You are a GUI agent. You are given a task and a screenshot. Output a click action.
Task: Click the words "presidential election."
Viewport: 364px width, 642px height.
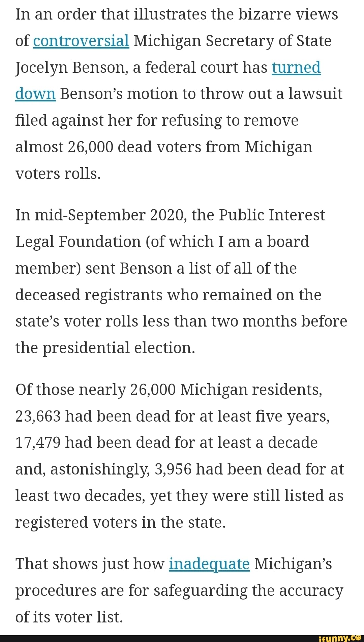click(119, 348)
